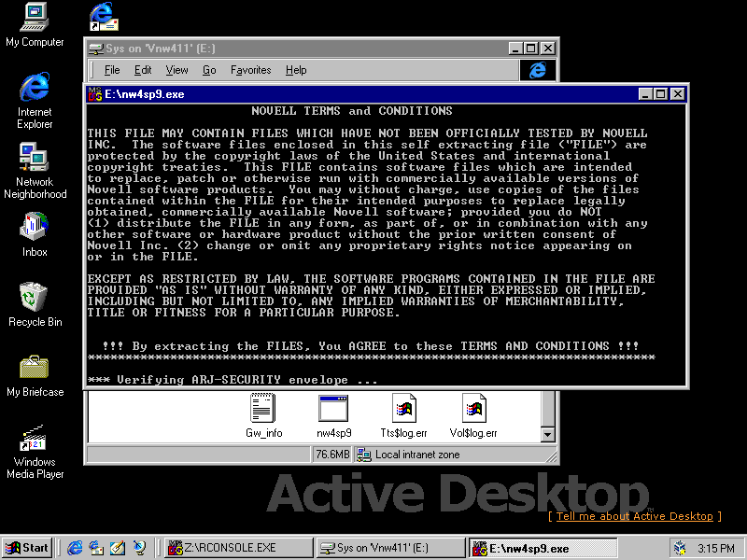The width and height of the screenshot is (747, 560).
Task: Maximize the Sys on 'Vnw411' (E:) window
Action: (x=531, y=49)
